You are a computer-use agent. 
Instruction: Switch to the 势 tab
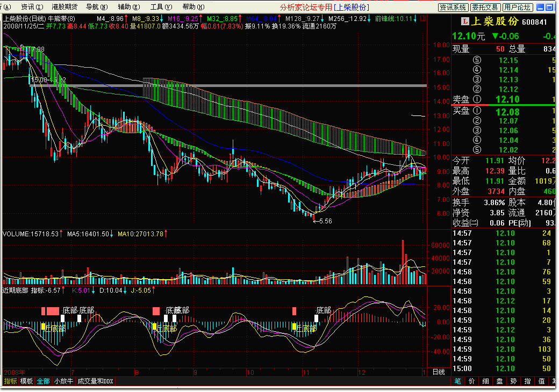(x=513, y=381)
